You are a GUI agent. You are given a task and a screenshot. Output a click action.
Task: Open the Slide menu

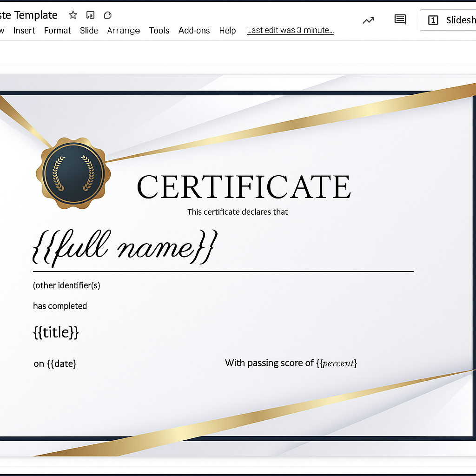(x=89, y=31)
